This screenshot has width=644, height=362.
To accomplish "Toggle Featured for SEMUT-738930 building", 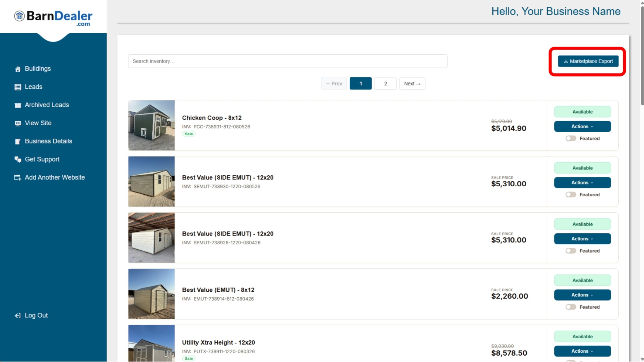I will (x=570, y=195).
